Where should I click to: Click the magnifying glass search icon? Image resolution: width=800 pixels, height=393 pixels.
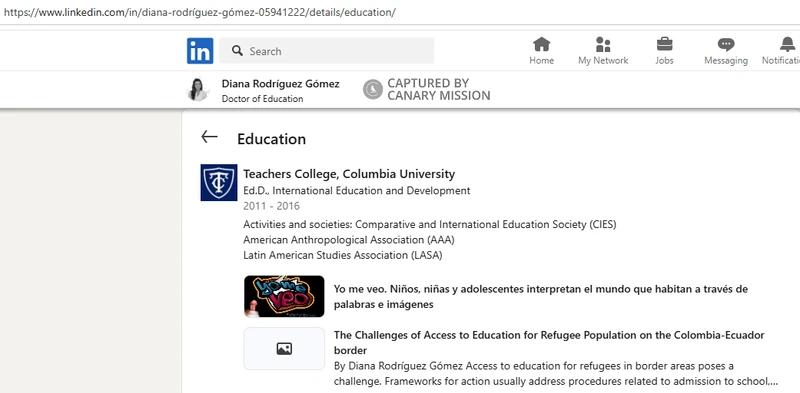237,51
